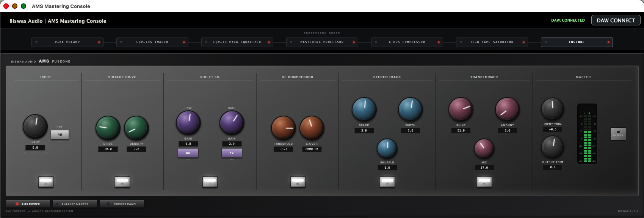Toggle the Violet EQ IN switch
Screen dimensions: 644x218
(210, 182)
